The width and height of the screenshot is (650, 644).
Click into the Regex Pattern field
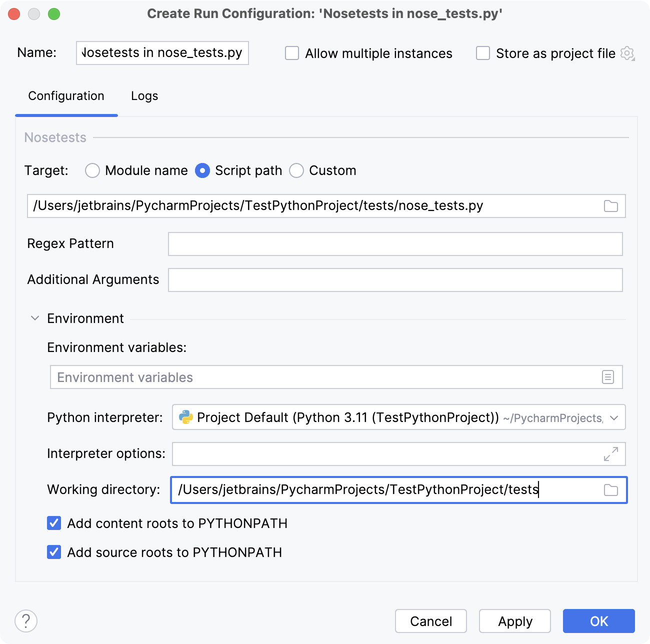pos(395,244)
